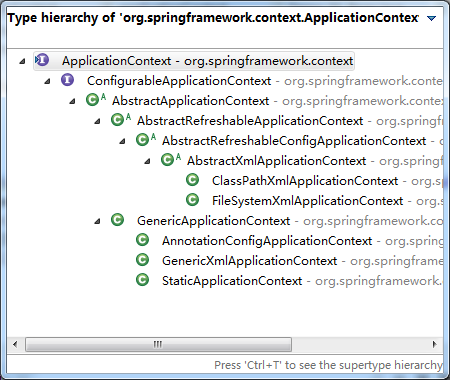The image size is (450, 380).
Task: Collapse the AbstractRefreshableApplicationContext node
Action: [97, 121]
